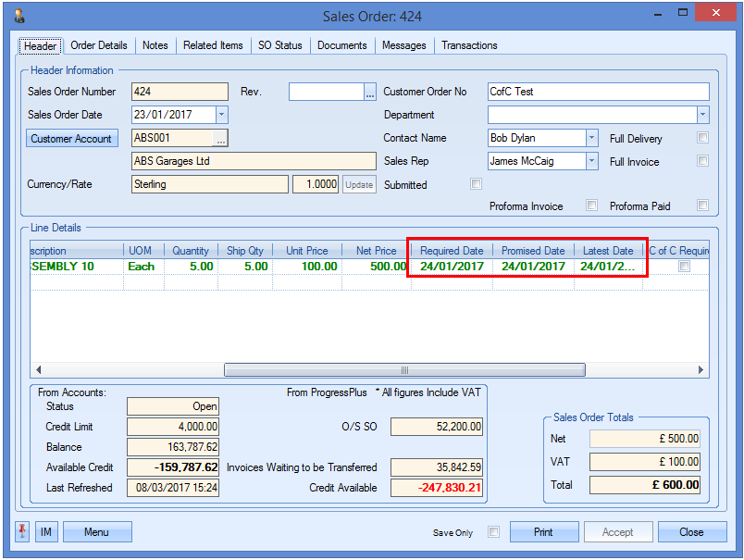This screenshot has width=744, height=560.
Task: Open the Sales Order Date dropdown
Action: coord(221,115)
